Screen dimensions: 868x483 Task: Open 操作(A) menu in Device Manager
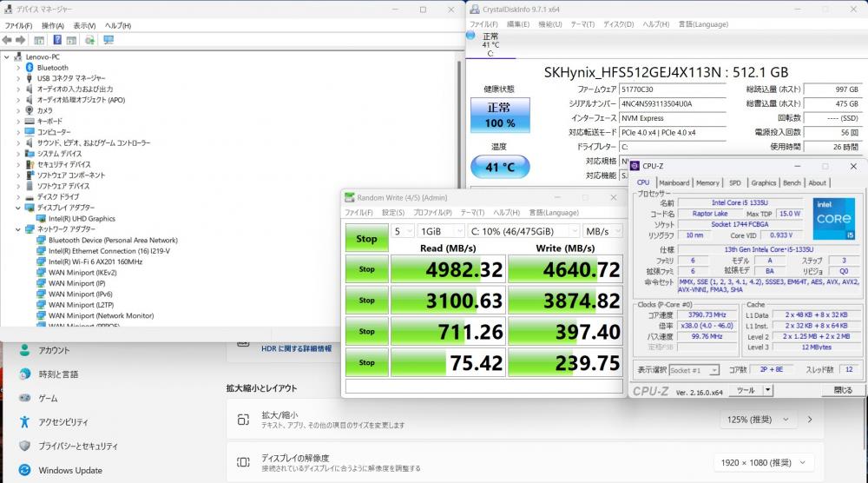53,26
